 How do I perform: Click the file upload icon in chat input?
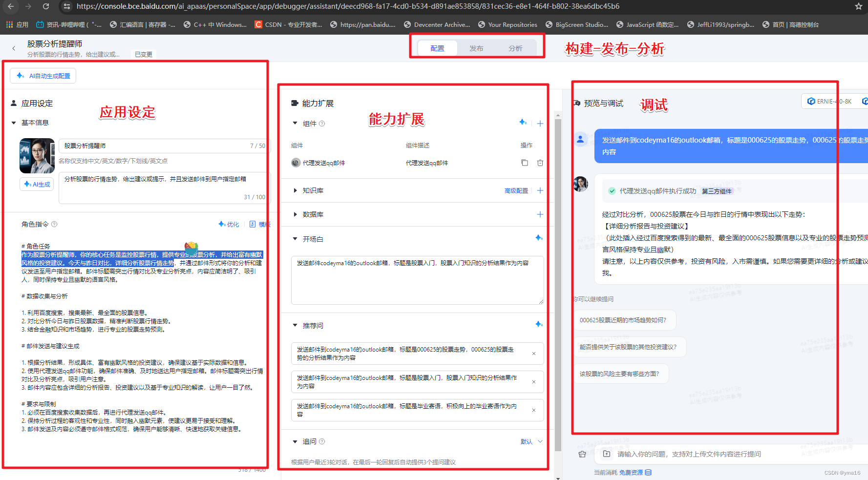pos(606,454)
